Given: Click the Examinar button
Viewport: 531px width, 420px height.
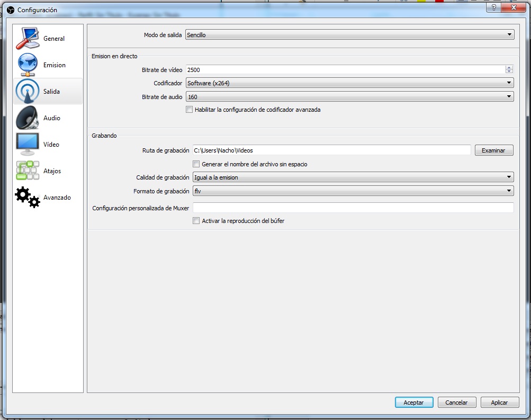Looking at the screenshot, I should 493,150.
